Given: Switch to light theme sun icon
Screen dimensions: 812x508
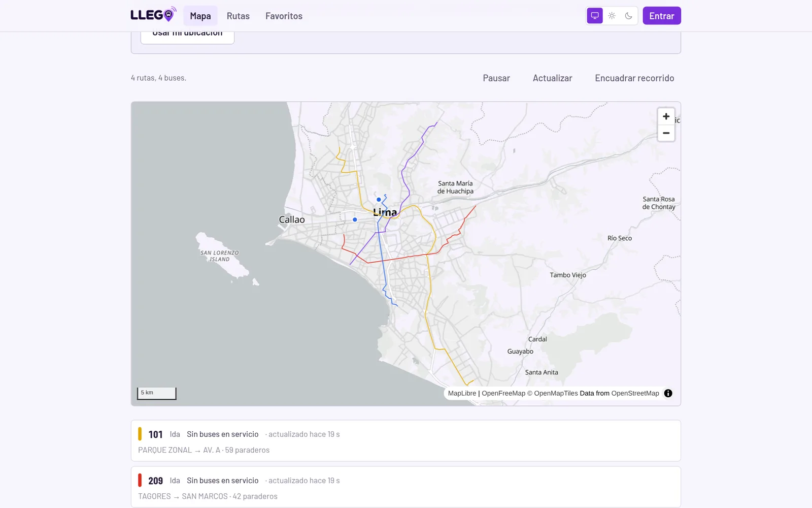Looking at the screenshot, I should 612,16.
